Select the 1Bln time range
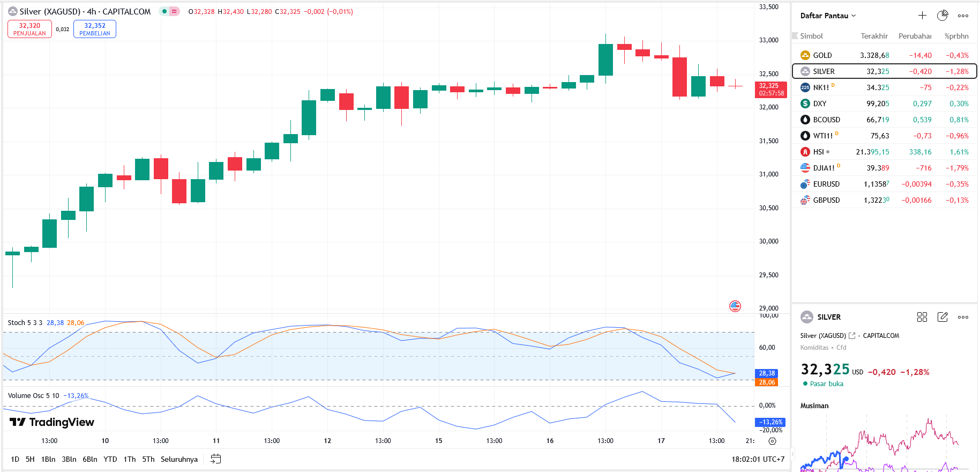This screenshot has height=472, width=980. pyautogui.click(x=48, y=459)
